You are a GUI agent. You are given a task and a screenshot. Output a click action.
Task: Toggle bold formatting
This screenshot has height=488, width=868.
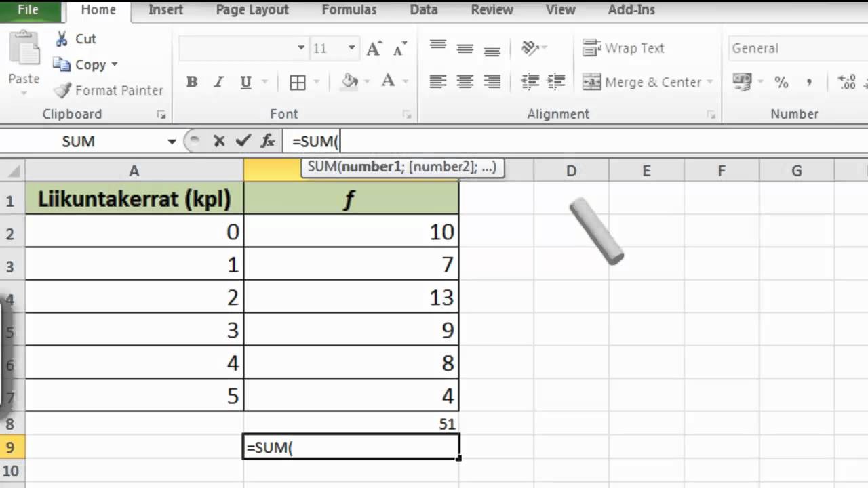[x=192, y=82]
